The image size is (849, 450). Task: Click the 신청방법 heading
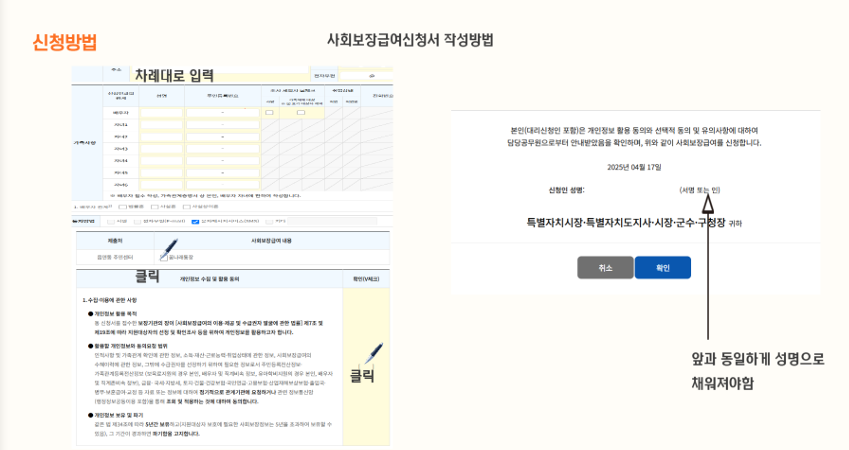[x=64, y=42]
